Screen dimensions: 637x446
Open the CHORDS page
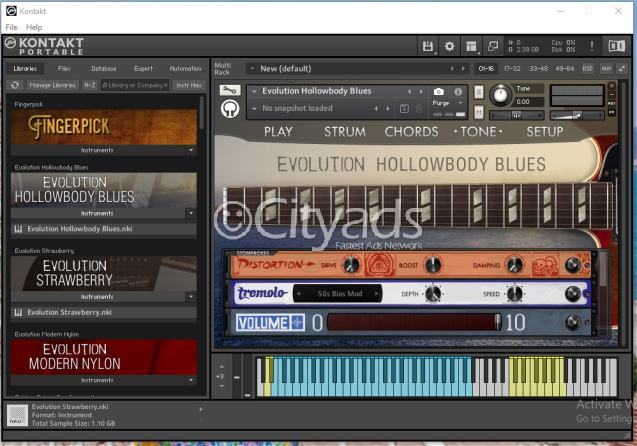411,132
